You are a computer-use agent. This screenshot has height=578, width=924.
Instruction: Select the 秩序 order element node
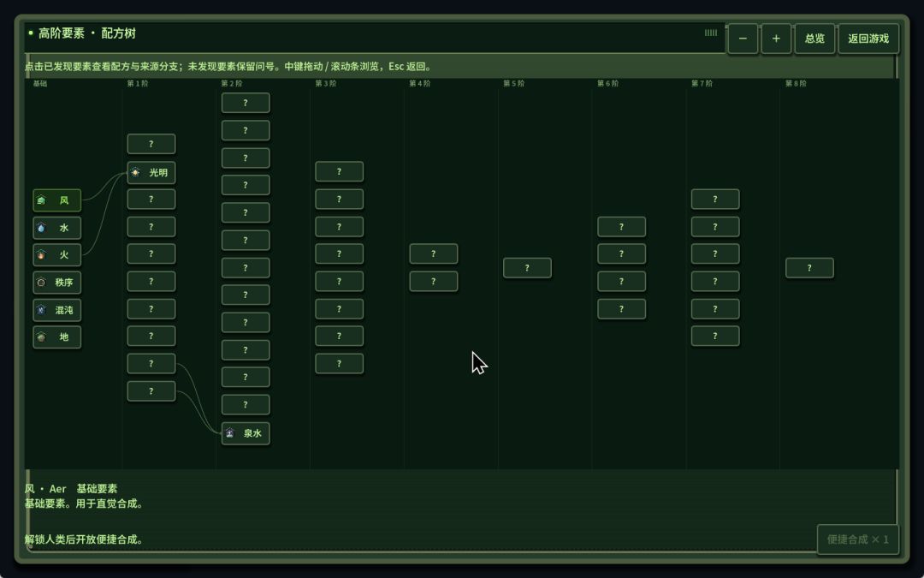[57, 283]
